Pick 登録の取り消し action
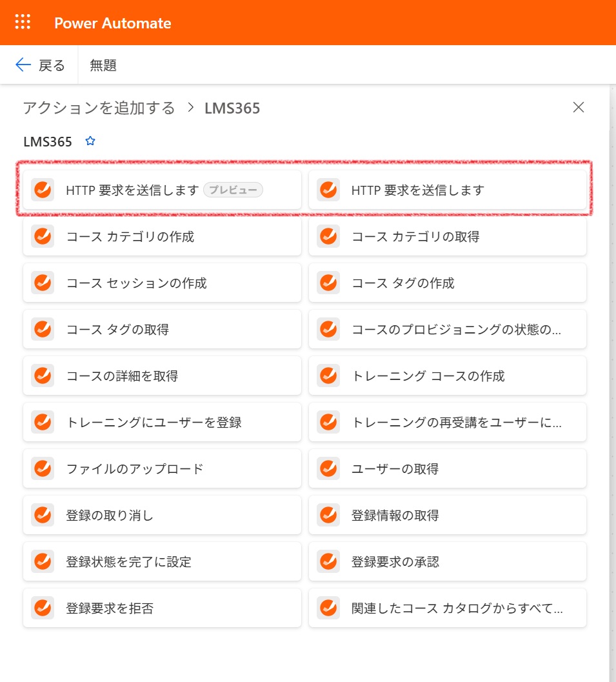Screen dimensions: 616x682 [x=110, y=516]
